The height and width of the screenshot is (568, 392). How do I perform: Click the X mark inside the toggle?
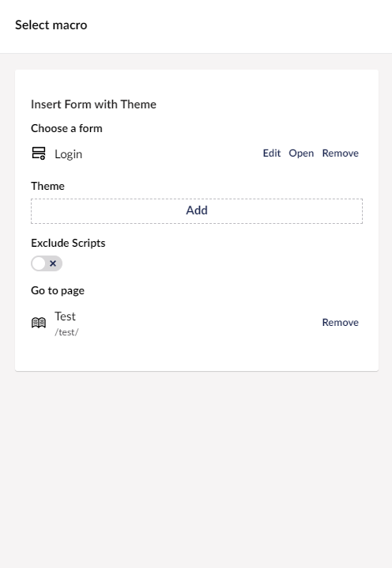(x=53, y=263)
